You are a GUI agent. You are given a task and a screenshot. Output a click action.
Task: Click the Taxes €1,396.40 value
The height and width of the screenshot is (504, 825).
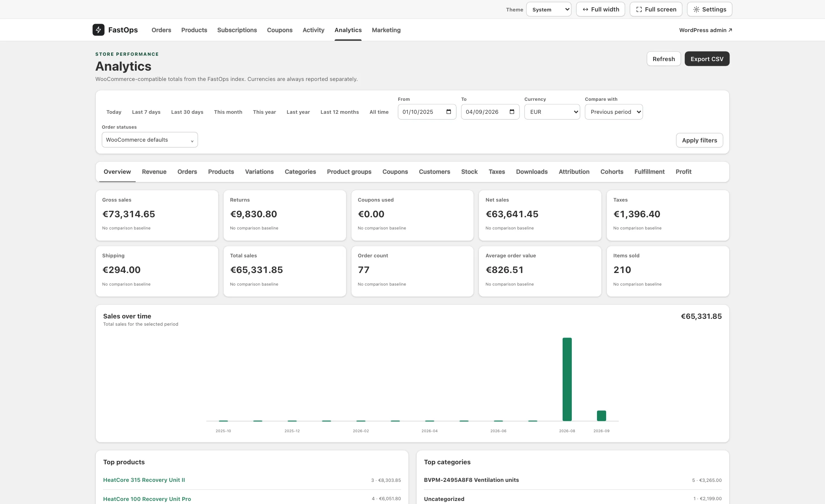coord(637,214)
